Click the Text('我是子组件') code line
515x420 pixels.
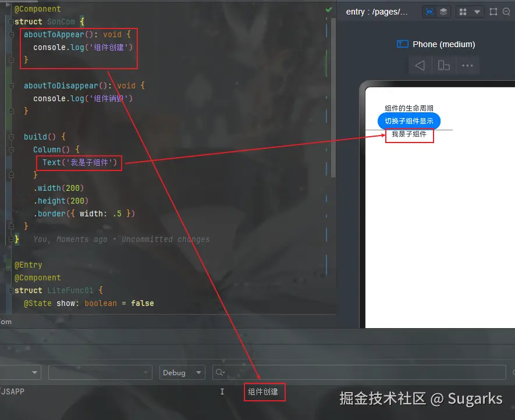coord(80,162)
